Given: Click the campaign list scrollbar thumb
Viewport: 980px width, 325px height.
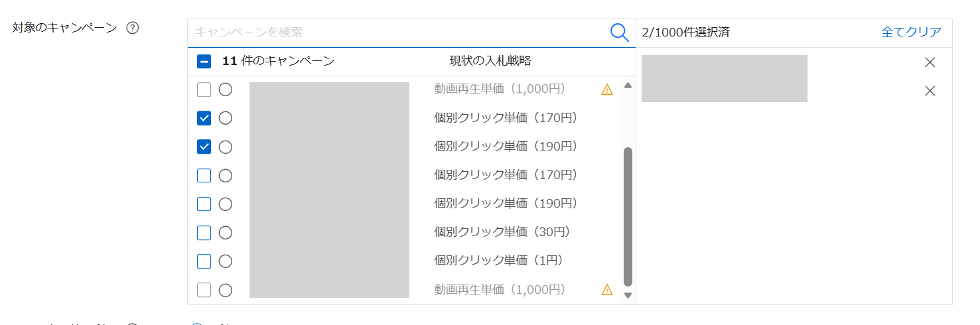Looking at the screenshot, I should click(628, 216).
